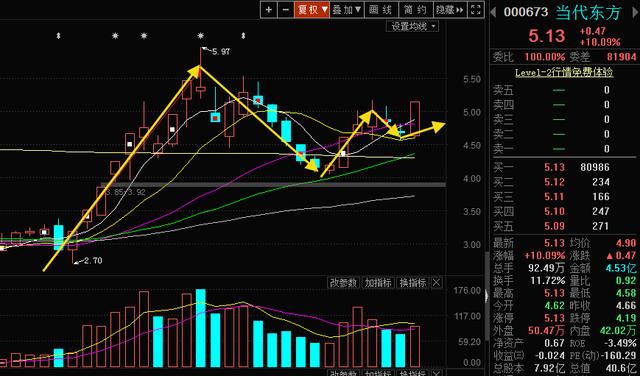Zoom in chart with plus icon
This screenshot has height=376, width=640.
(269, 10)
